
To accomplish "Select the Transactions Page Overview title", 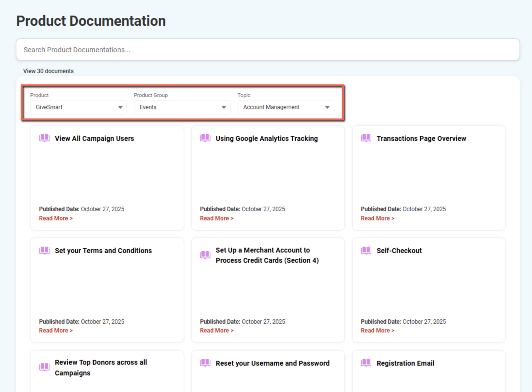I will click(x=421, y=138).
